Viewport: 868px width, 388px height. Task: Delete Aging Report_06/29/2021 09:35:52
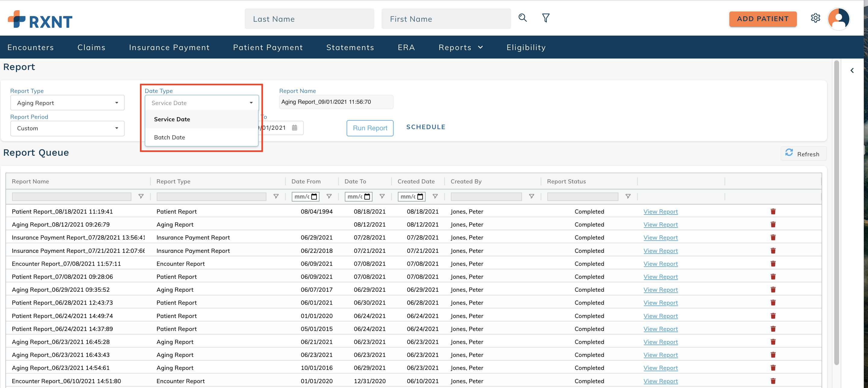click(773, 289)
